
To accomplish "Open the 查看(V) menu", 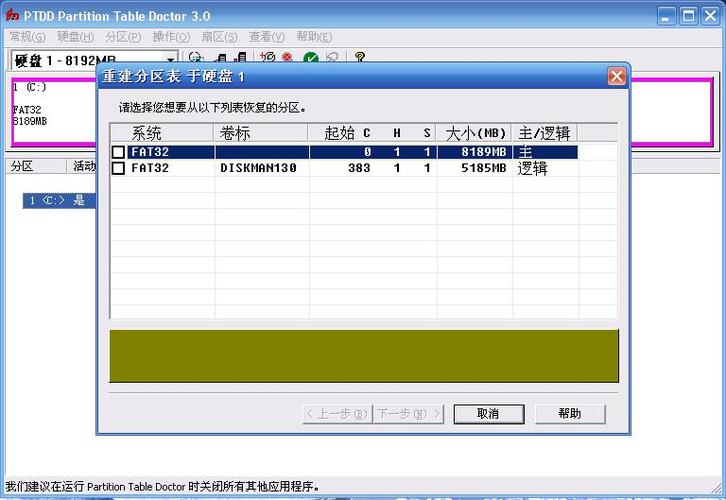I will (267, 37).
